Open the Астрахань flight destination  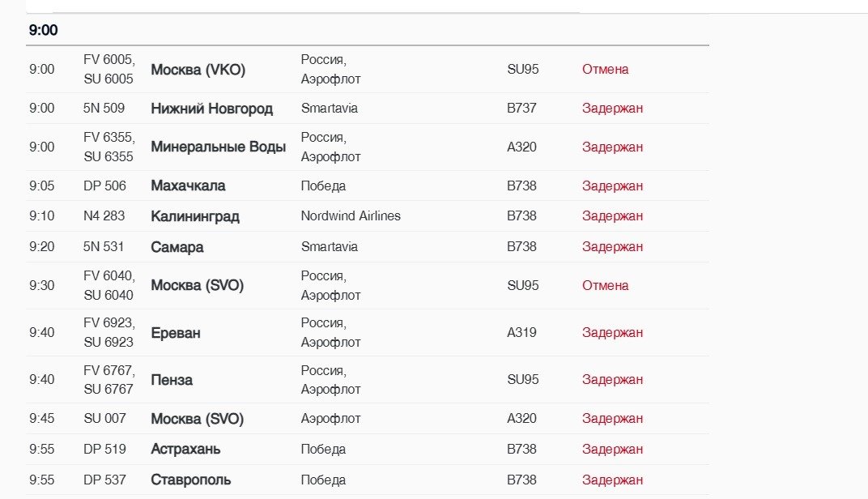(185, 449)
